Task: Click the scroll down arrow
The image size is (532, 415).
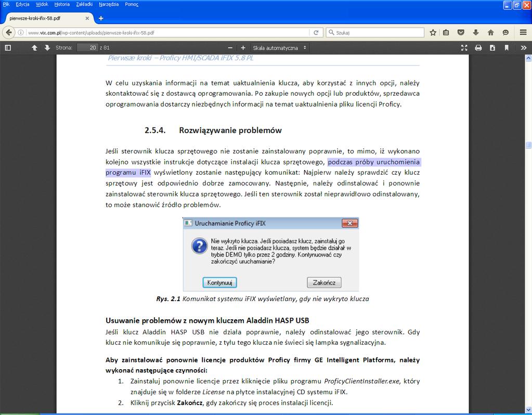Action: point(528,410)
